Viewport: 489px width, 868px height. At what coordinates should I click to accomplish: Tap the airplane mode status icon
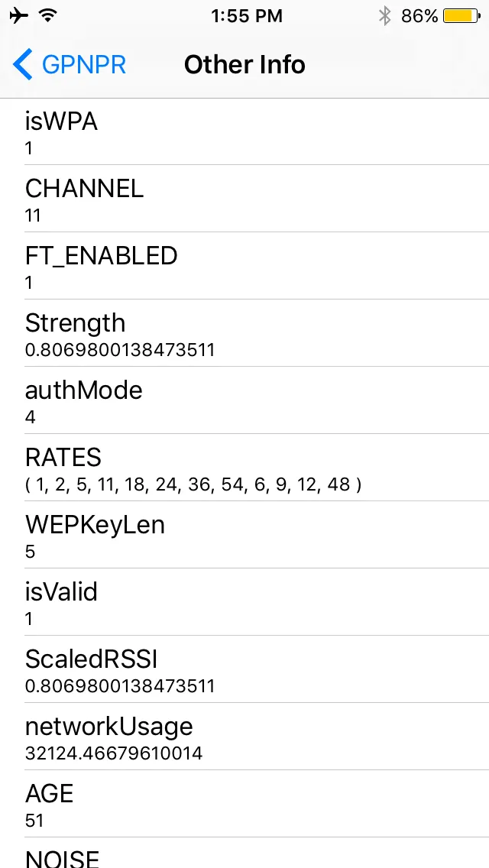pos(19,16)
